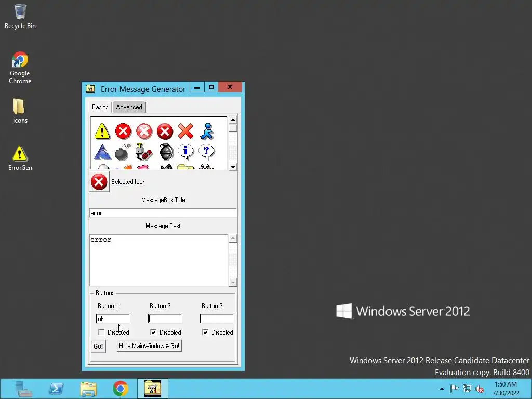
Task: Select the Google Chrome desktop shortcut
Action: (x=20, y=68)
